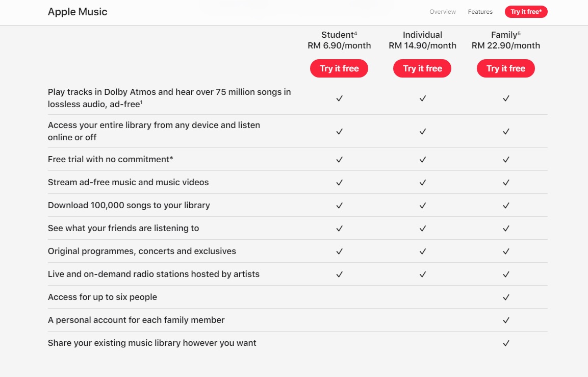This screenshot has height=377, width=588.
Task: Click Family checkmark for entire library access
Action: pyautogui.click(x=506, y=131)
